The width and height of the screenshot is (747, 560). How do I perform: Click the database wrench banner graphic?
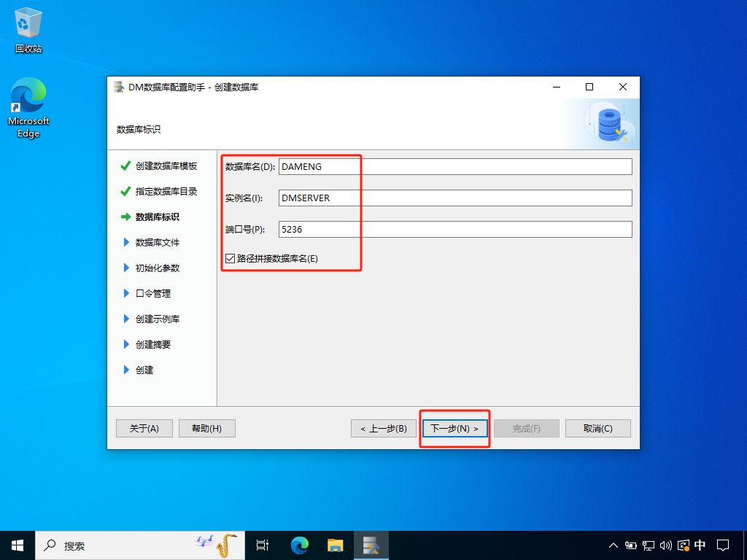coord(612,124)
